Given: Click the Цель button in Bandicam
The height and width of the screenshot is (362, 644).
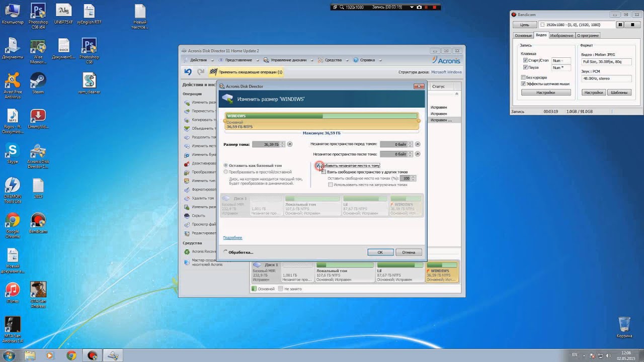Looking at the screenshot, I should click(x=524, y=25).
